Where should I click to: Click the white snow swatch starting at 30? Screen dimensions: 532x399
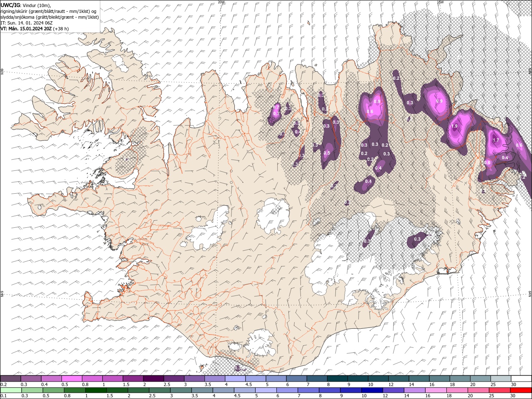[521, 378]
